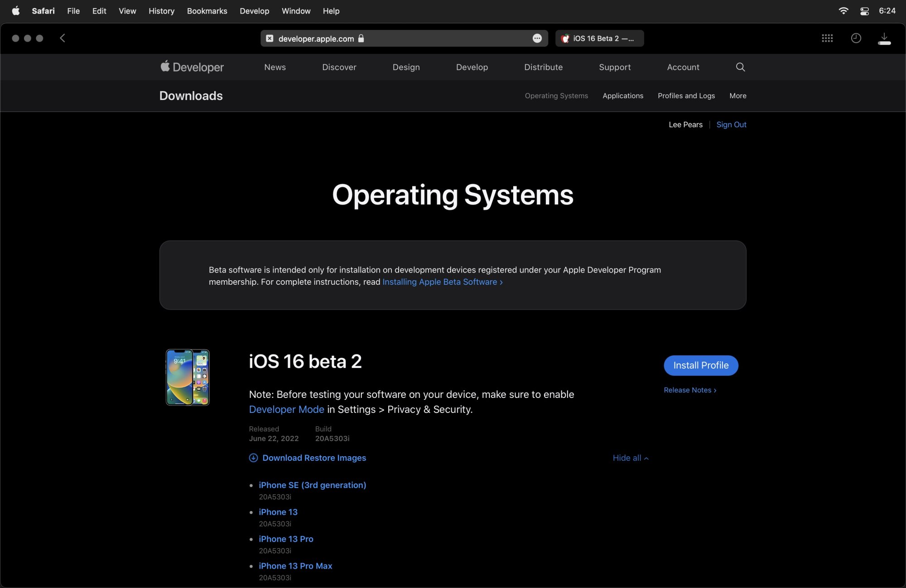Stop loading with the address bar X icon
This screenshot has height=588, width=906.
tap(270, 38)
